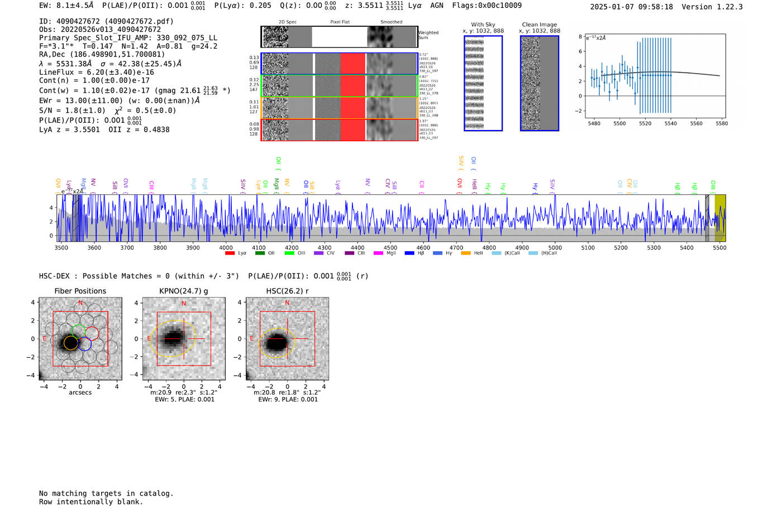
Task: Click the m:20.8 re:1.8" caption
Action: pyautogui.click(x=287, y=392)
